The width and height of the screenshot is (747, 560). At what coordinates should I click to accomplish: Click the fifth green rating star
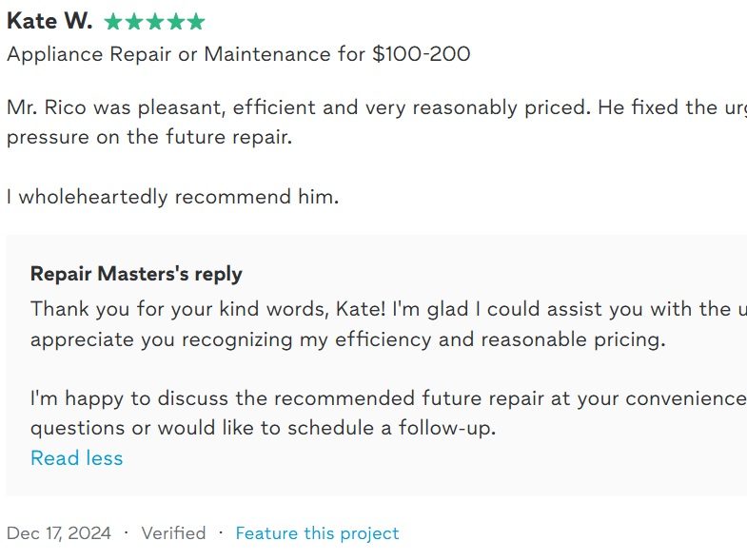[196, 22]
